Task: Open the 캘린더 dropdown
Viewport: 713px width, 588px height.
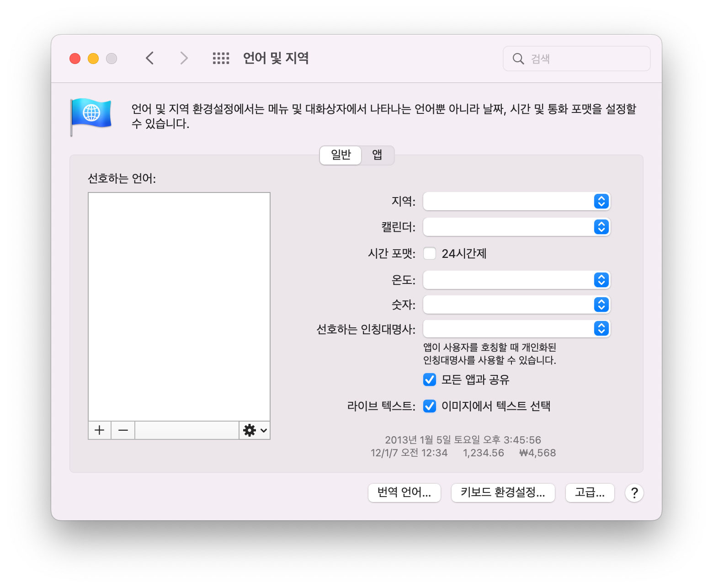Action: 517,227
